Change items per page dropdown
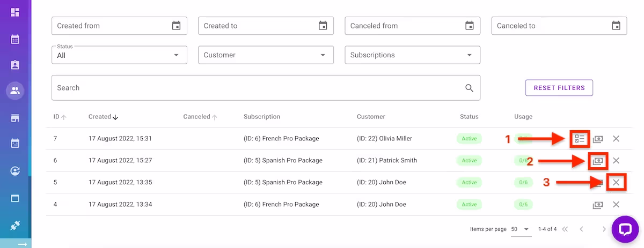This screenshot has width=644, height=248. (x=520, y=229)
